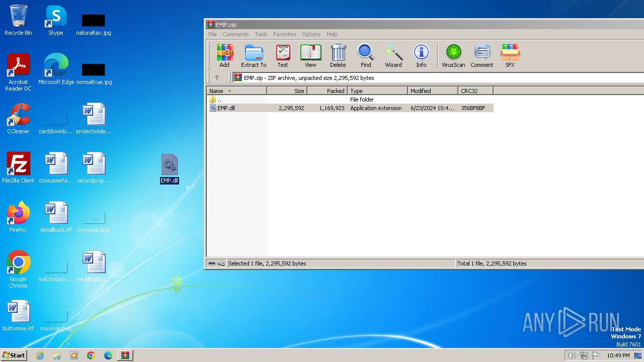Viewport: 644px width, 362px height.
Task: Sort by the Name column header
Action: 236,91
